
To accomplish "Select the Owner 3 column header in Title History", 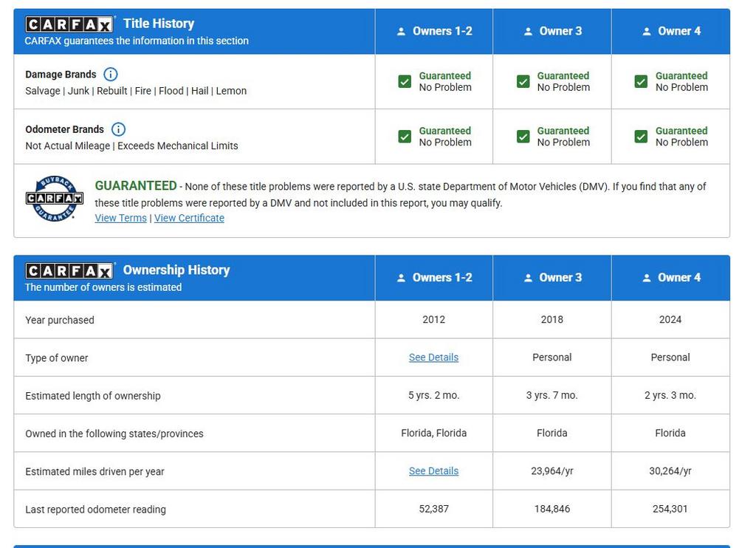I will 552,31.
